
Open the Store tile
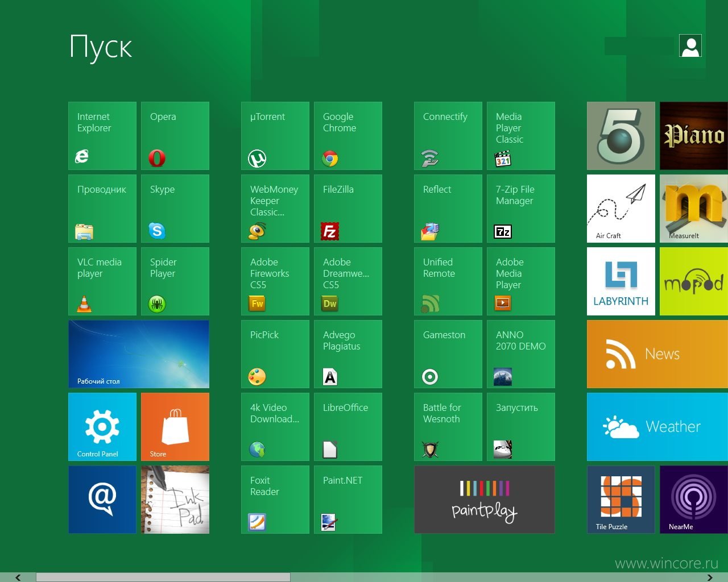click(175, 427)
